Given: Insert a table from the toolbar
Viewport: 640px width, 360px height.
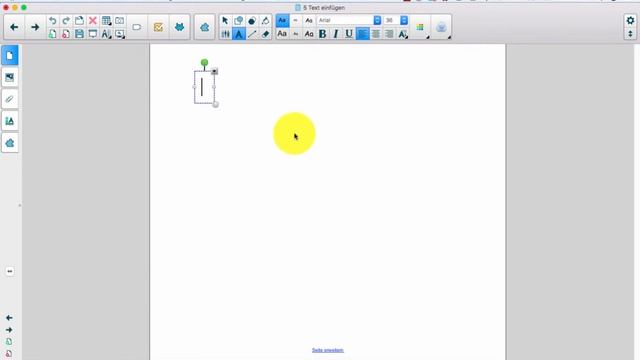Looking at the screenshot, I should coord(106,20).
